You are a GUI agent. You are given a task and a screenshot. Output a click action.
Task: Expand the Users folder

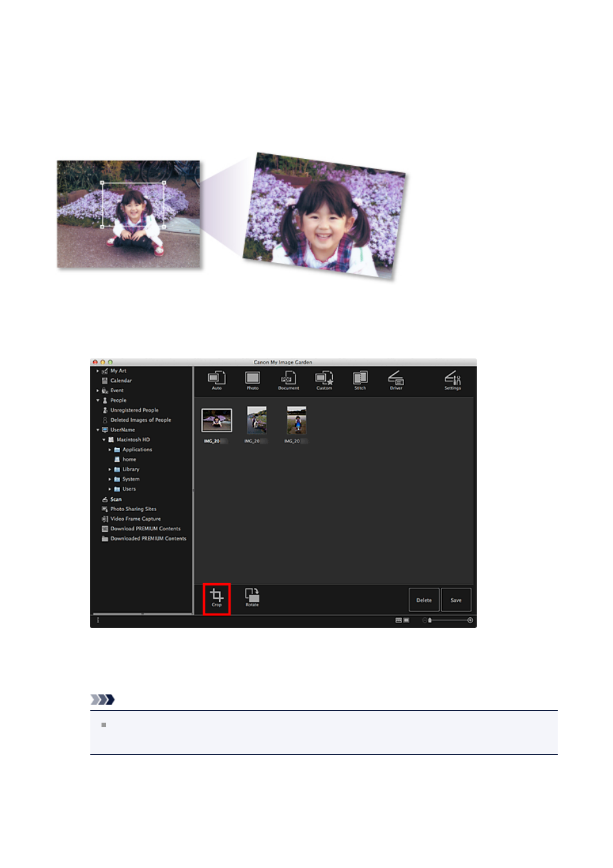tap(110, 489)
